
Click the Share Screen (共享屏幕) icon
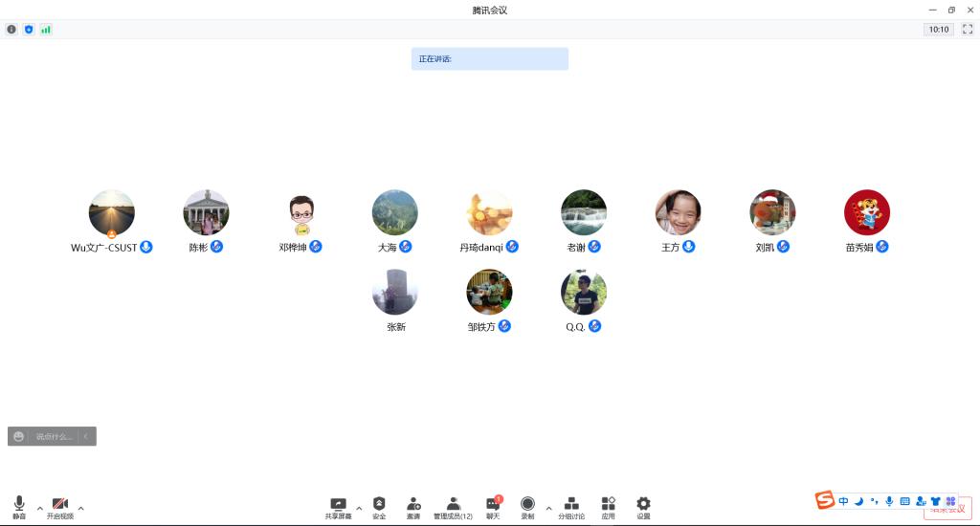[338, 504]
